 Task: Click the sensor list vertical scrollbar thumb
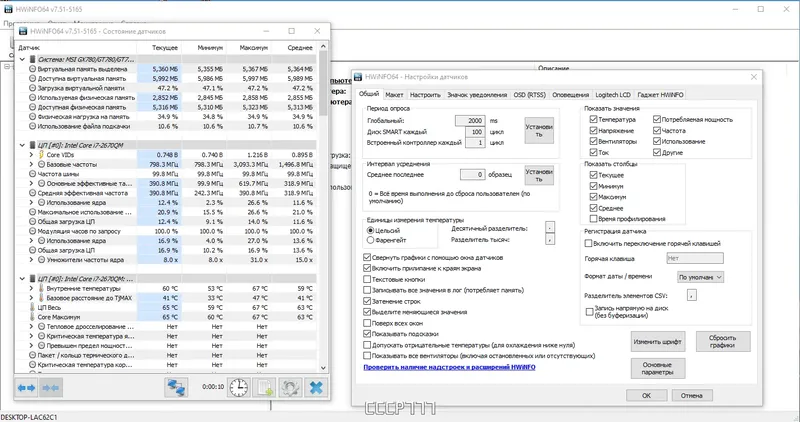pos(323,83)
